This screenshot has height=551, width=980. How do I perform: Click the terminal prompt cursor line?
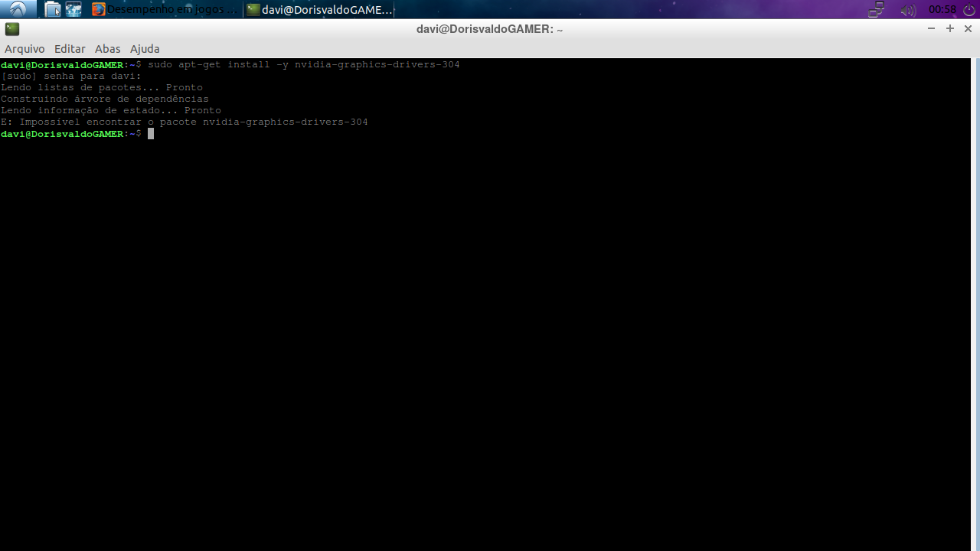(151, 134)
